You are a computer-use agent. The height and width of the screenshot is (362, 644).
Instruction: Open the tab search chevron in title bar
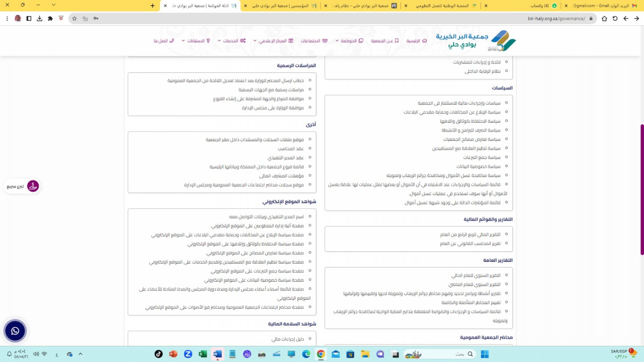click(x=53, y=5)
